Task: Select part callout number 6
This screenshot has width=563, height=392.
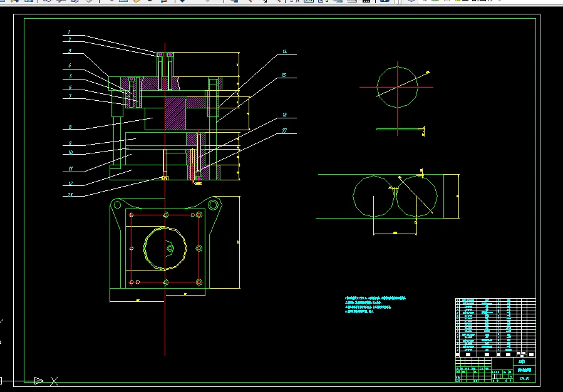Action: (x=70, y=87)
